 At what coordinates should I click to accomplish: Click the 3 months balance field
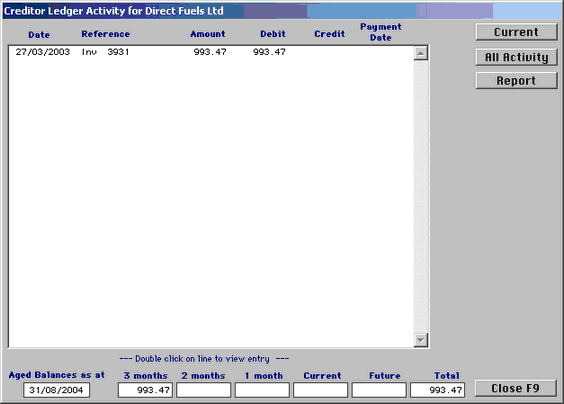click(x=145, y=390)
